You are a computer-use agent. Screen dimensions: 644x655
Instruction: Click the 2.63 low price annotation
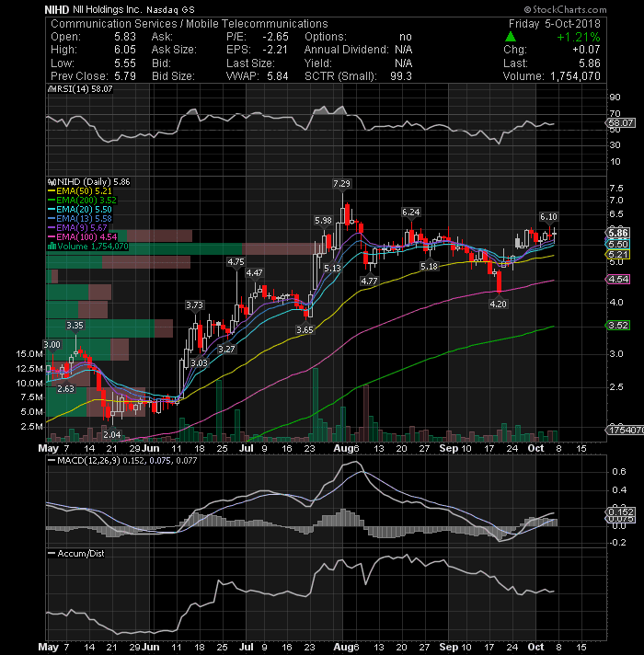tap(65, 388)
